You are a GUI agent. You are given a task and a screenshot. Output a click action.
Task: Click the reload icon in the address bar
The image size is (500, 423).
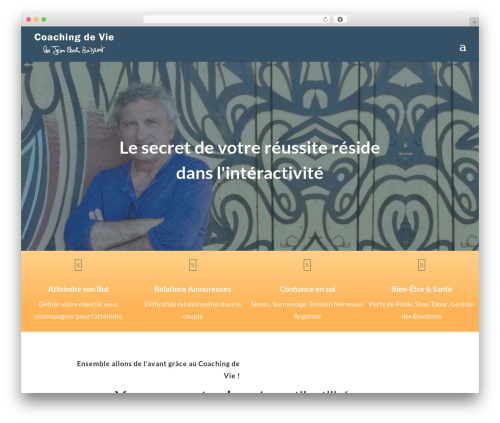pos(325,20)
